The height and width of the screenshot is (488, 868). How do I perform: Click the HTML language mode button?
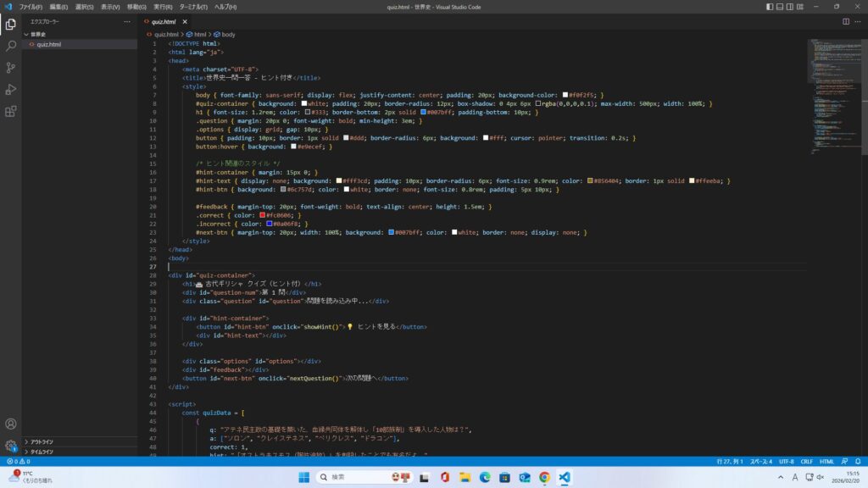coord(826,462)
